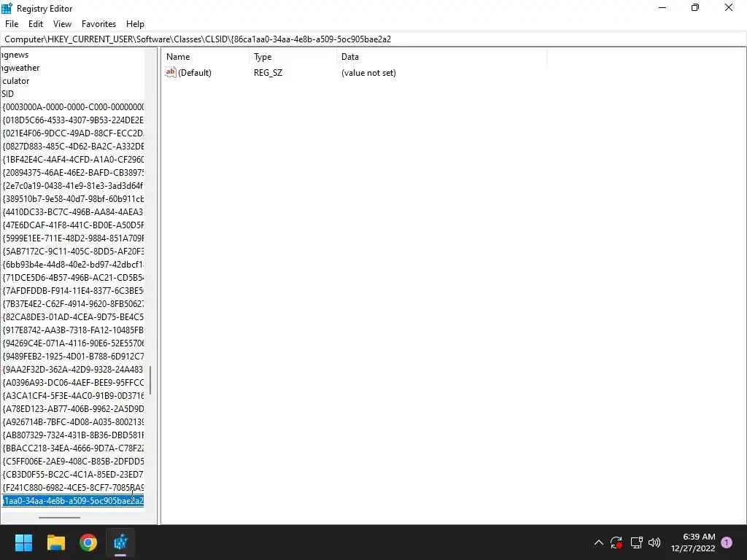
Task: Click the registry path address bar
Action: point(373,39)
